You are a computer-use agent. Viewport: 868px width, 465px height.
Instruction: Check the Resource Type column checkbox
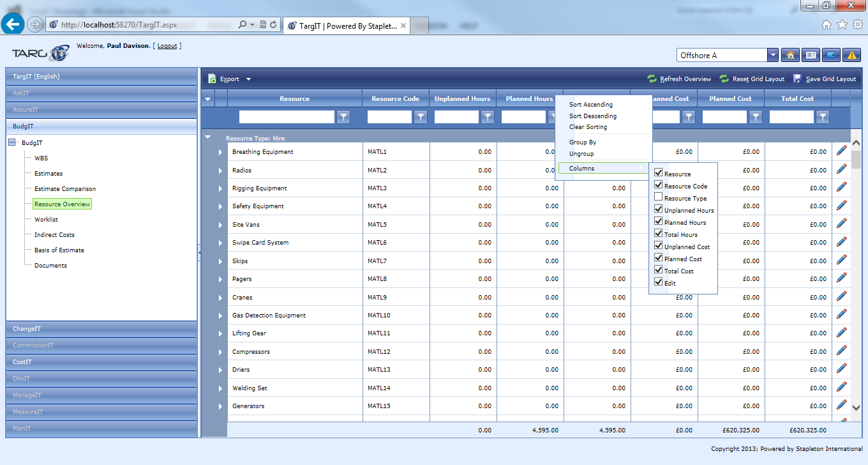tap(659, 197)
